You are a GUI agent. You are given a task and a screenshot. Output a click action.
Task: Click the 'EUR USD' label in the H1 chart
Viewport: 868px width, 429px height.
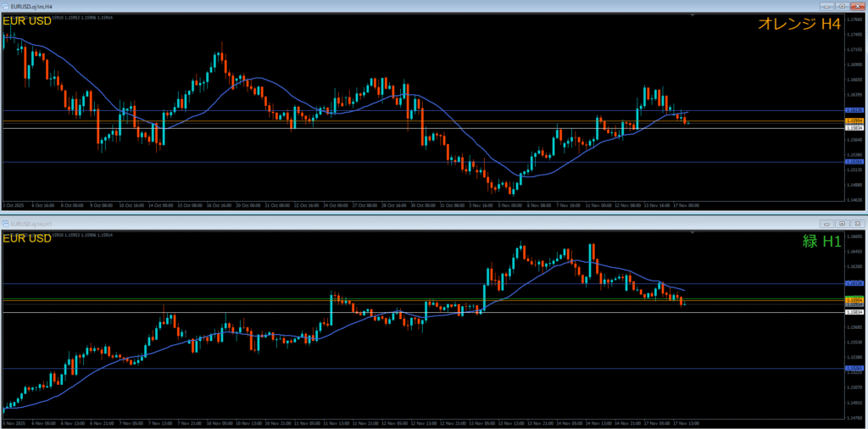click(27, 238)
